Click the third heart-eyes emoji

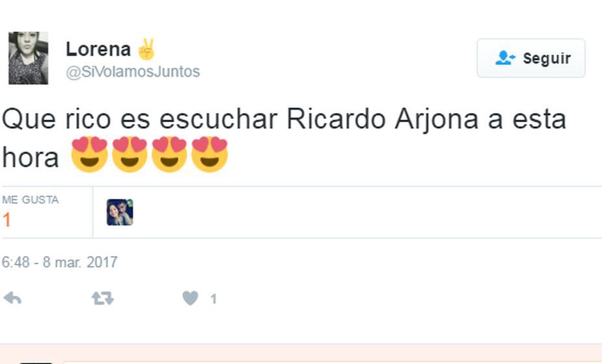coord(169,154)
